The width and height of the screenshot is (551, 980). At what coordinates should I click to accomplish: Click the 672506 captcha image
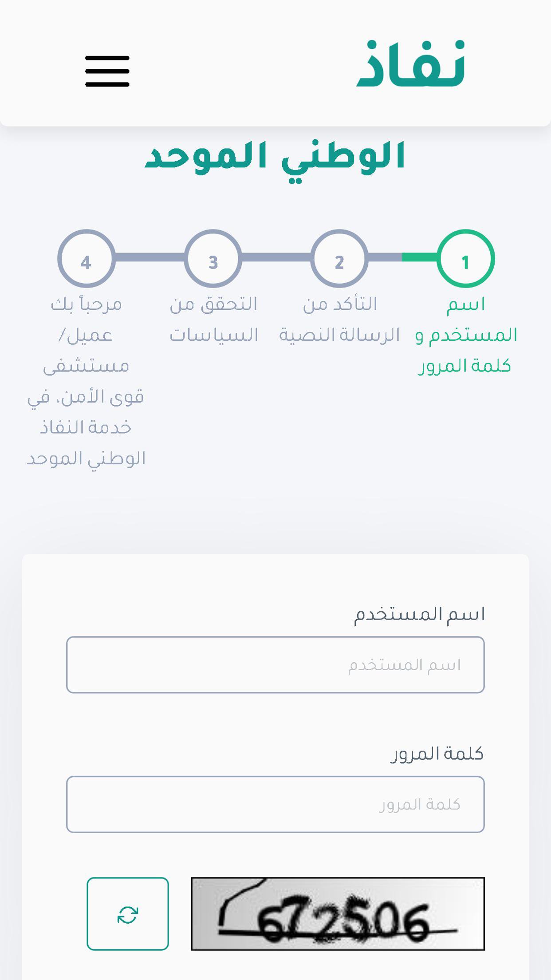[x=338, y=913]
